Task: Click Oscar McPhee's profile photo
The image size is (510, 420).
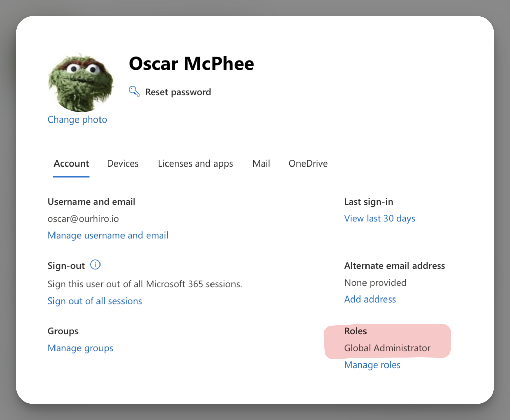Action: pyautogui.click(x=81, y=83)
